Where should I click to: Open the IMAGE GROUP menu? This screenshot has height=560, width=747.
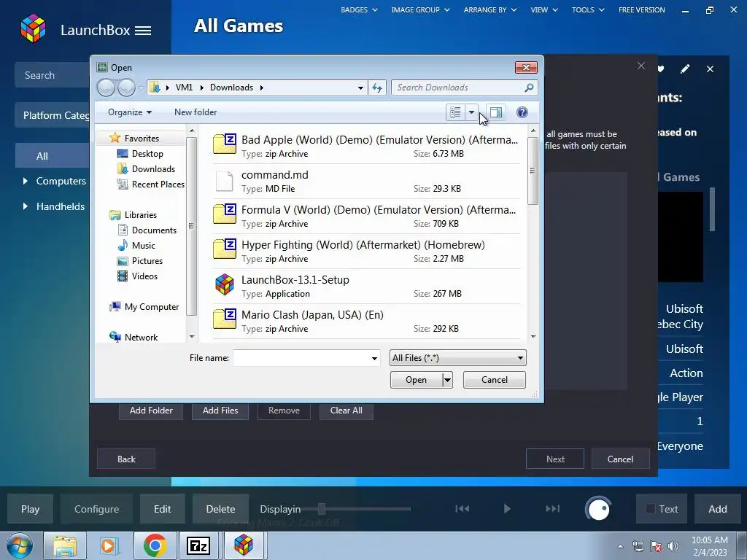click(420, 9)
